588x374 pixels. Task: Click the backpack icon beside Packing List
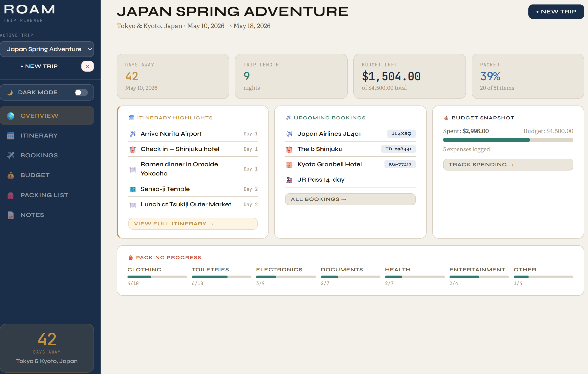click(11, 195)
